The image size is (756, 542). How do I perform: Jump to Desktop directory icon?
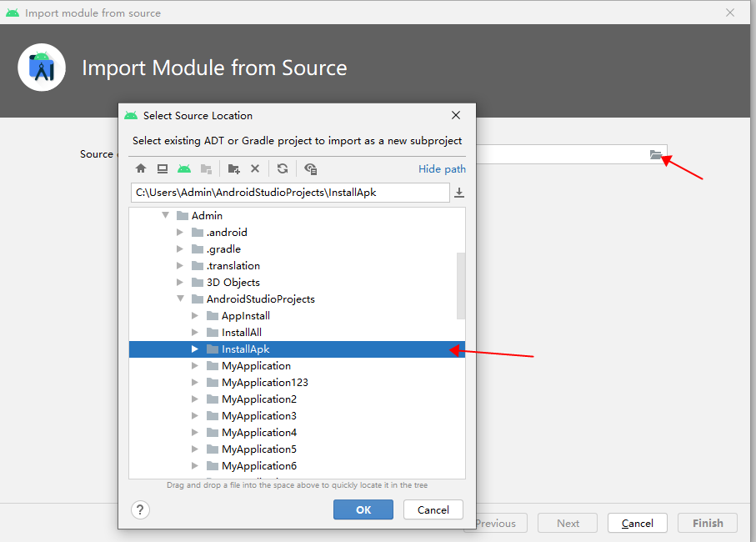pyautogui.click(x=163, y=168)
